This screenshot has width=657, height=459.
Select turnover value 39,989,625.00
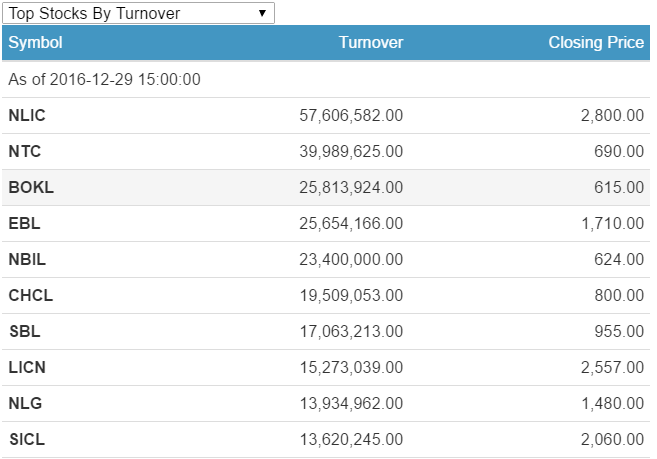click(x=351, y=151)
